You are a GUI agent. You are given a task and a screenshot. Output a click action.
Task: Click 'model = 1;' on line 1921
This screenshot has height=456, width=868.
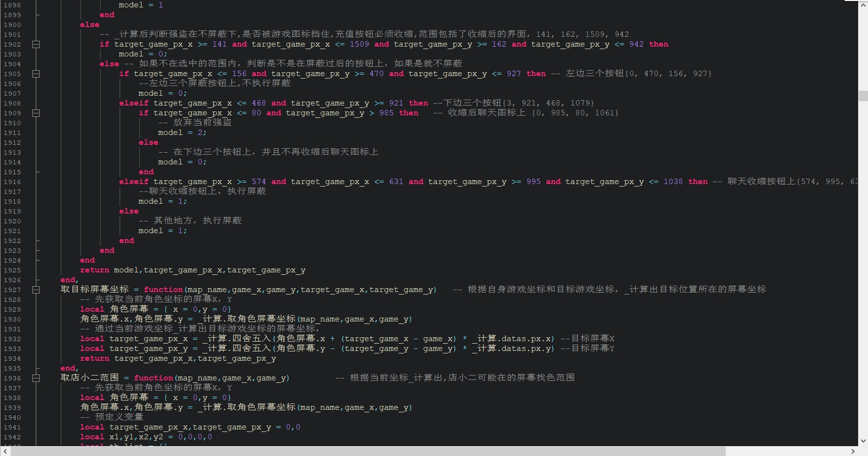163,231
